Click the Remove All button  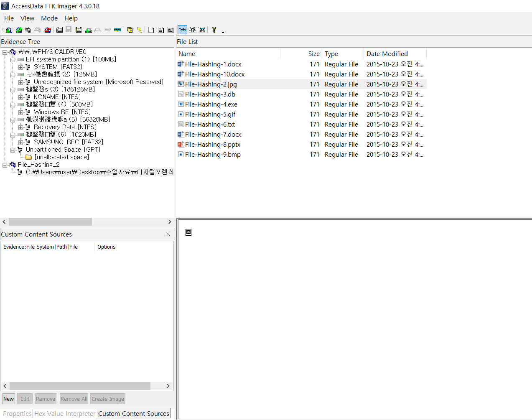point(74,399)
